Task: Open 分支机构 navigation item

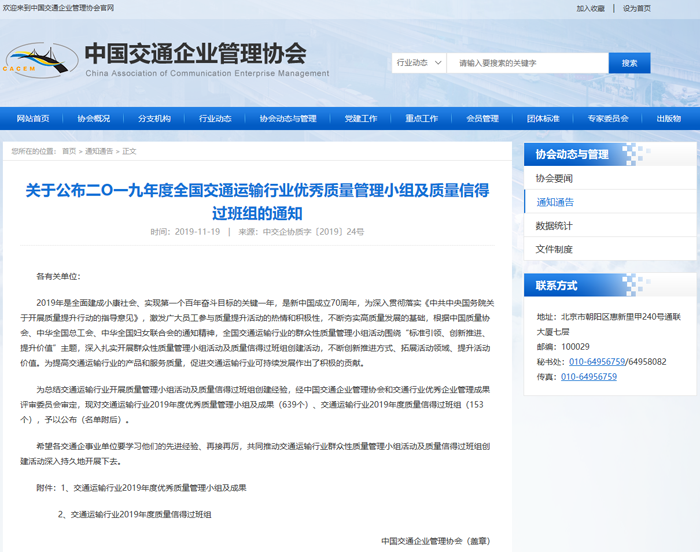Action: pyautogui.click(x=154, y=118)
